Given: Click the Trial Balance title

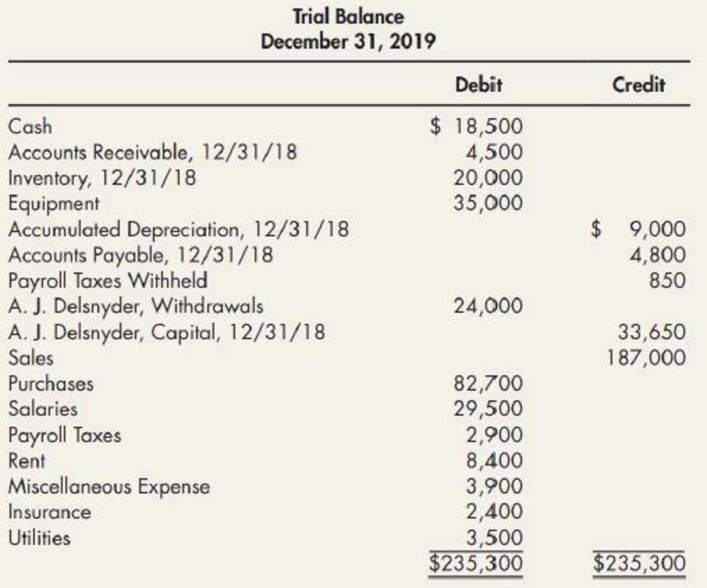Looking at the screenshot, I should tap(348, 17).
